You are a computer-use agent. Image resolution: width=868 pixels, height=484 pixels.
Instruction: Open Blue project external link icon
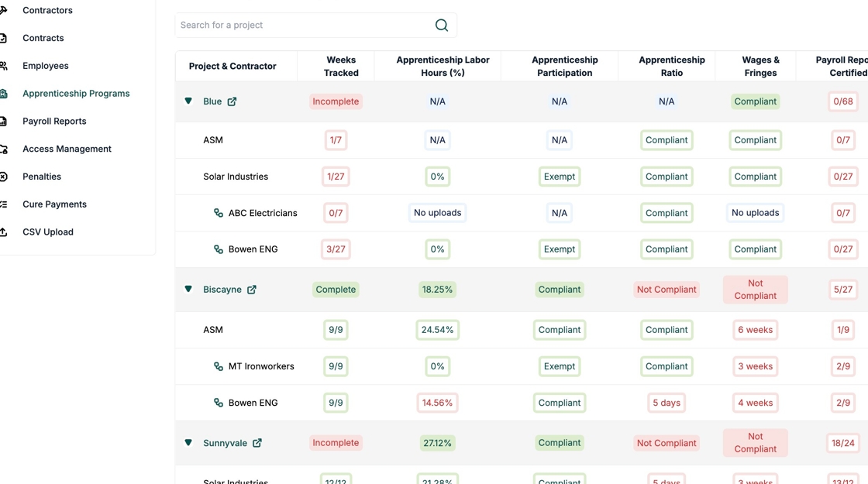[x=232, y=101]
